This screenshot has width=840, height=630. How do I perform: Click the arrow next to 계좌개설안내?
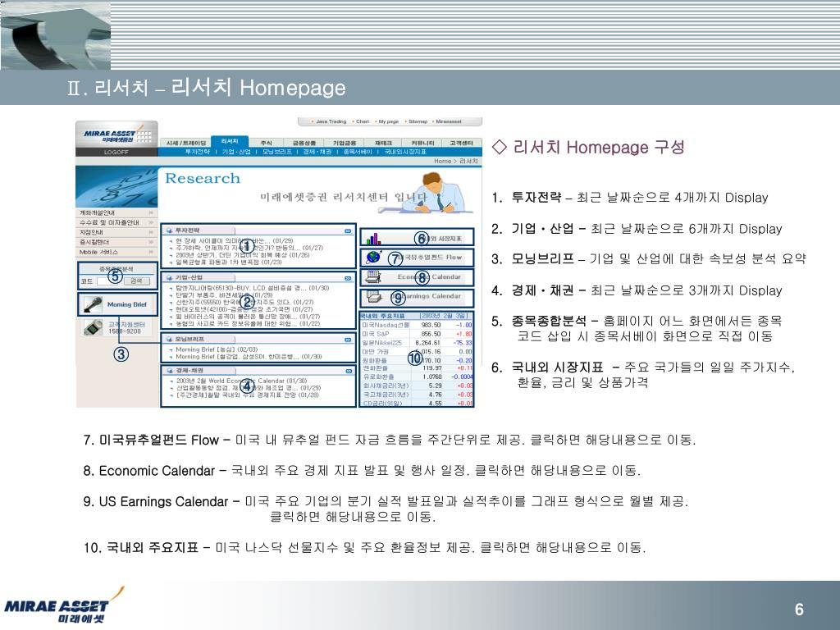pos(151,212)
